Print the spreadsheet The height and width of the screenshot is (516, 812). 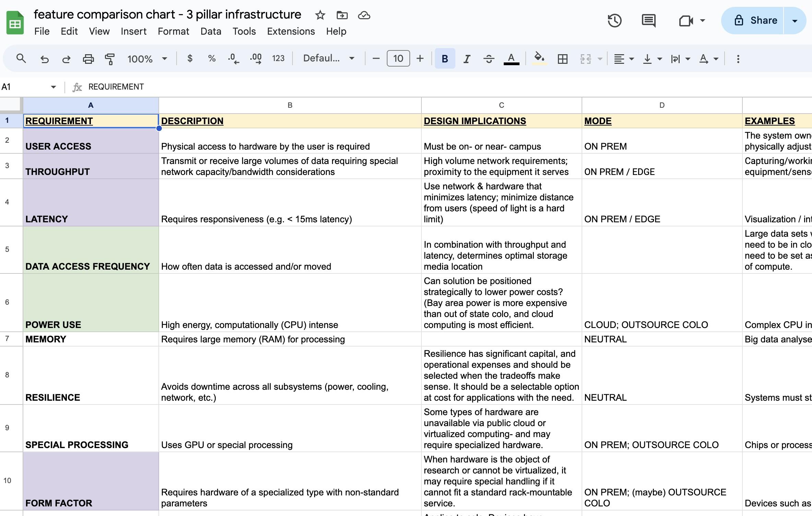88,58
